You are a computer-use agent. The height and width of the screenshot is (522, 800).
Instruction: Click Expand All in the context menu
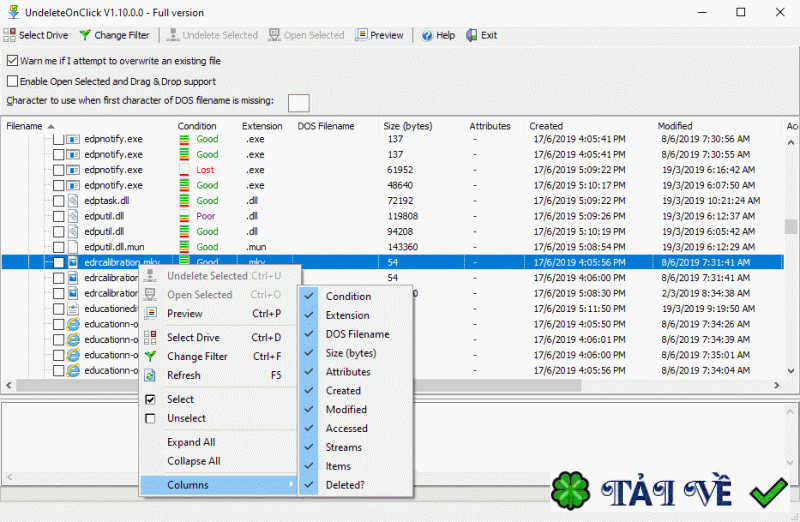coord(191,442)
